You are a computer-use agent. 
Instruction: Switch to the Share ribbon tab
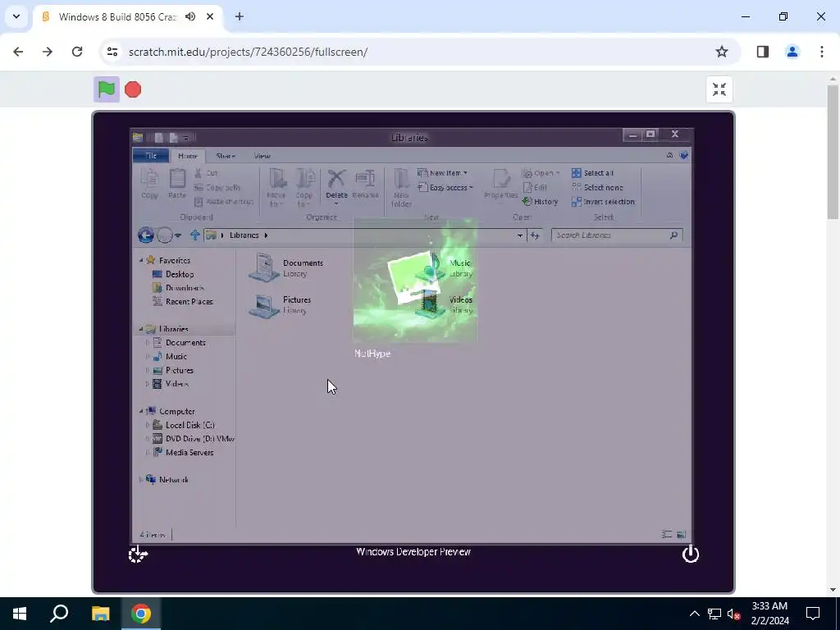point(226,156)
